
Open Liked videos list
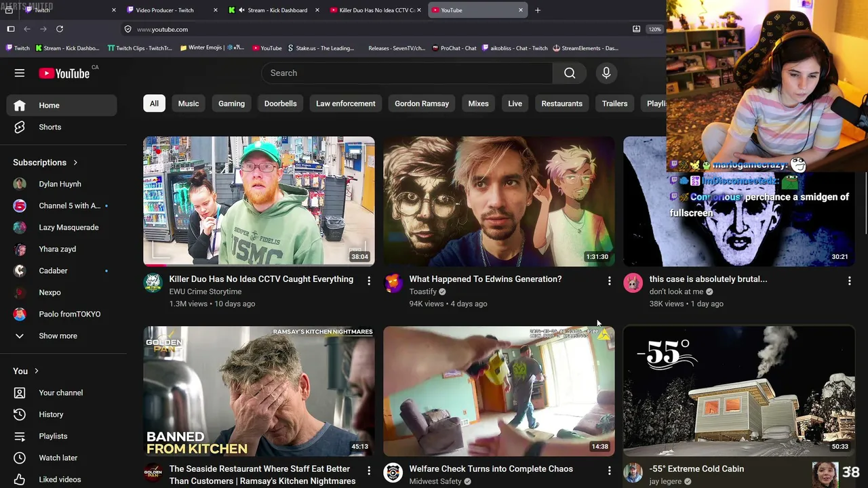[62, 480]
